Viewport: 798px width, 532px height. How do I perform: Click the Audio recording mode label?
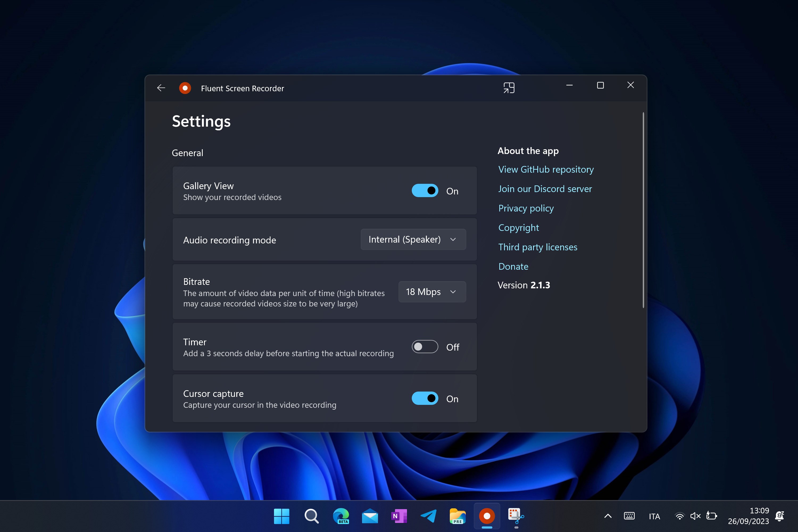[230, 240]
